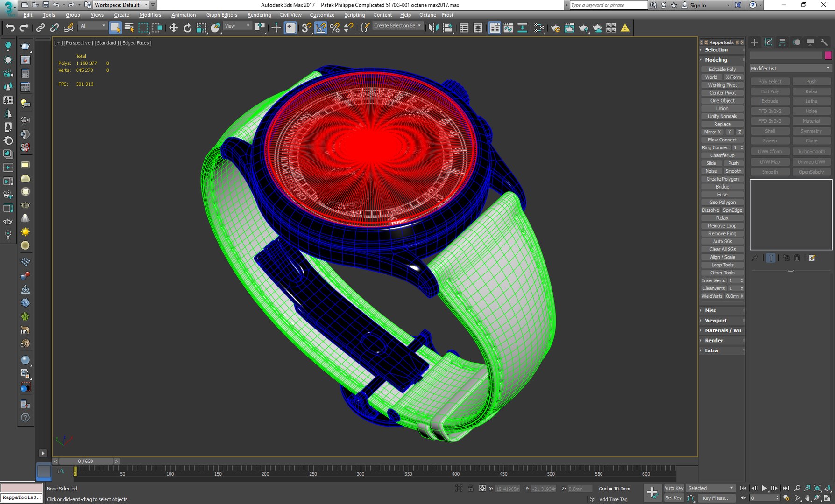Open the Modifiers menu
The image size is (835, 504).
150,15
